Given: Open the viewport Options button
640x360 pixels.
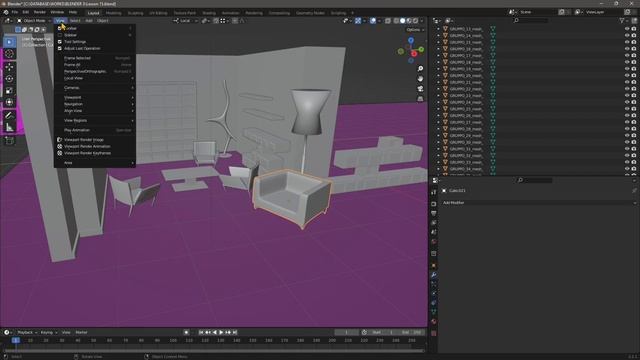Looking at the screenshot, I should pyautogui.click(x=414, y=30).
